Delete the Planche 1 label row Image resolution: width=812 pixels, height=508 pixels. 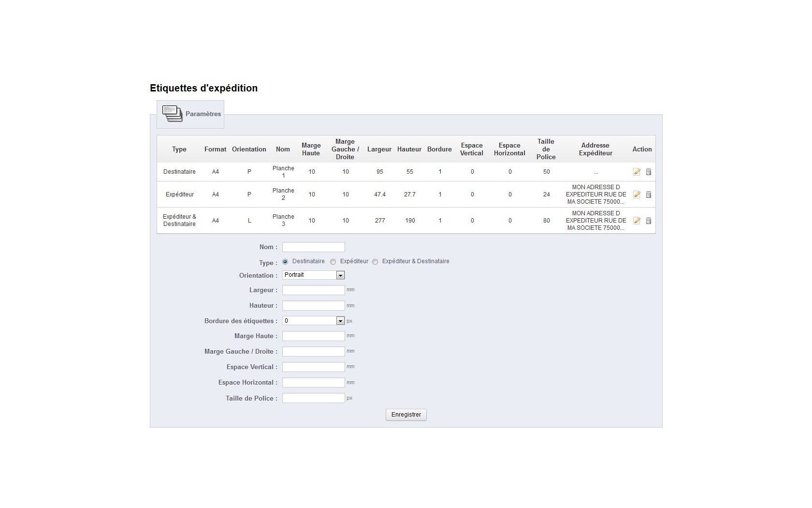click(x=649, y=172)
